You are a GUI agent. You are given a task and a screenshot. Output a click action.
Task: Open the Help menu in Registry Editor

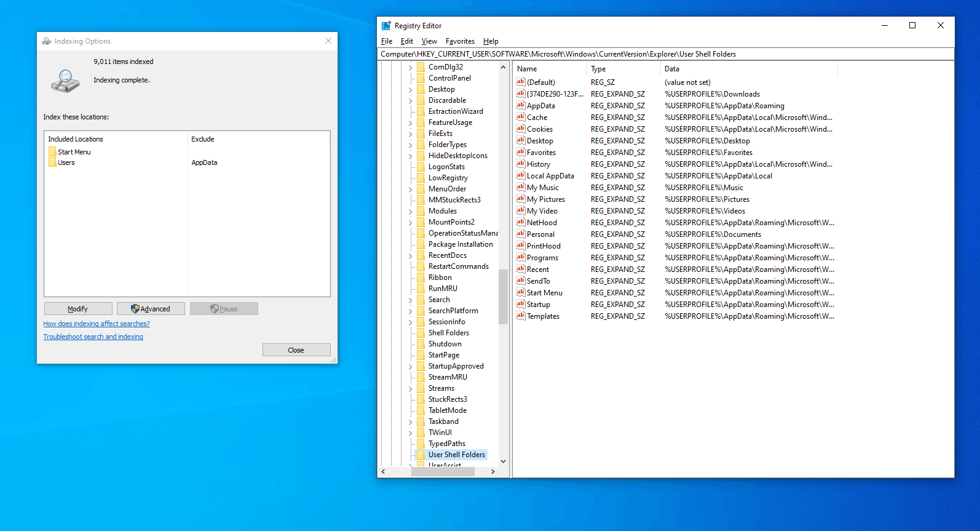tap(491, 41)
